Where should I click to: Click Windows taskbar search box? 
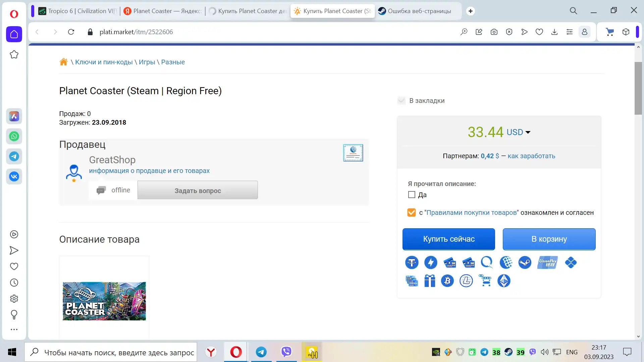click(111, 352)
